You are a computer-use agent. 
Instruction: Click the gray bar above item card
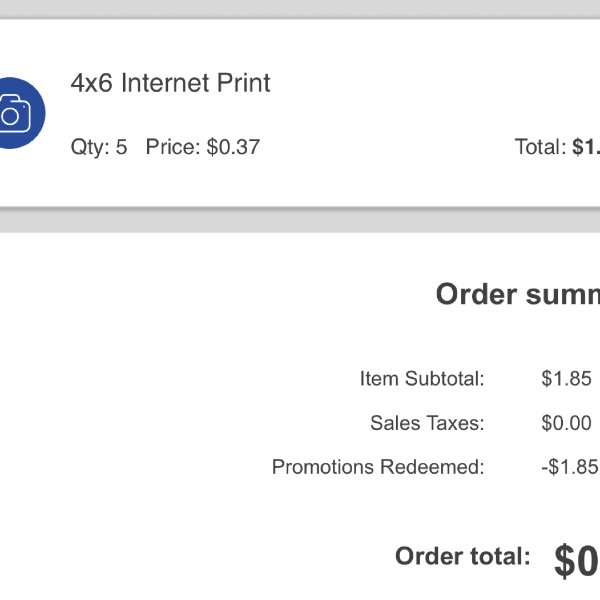pos(300,8)
